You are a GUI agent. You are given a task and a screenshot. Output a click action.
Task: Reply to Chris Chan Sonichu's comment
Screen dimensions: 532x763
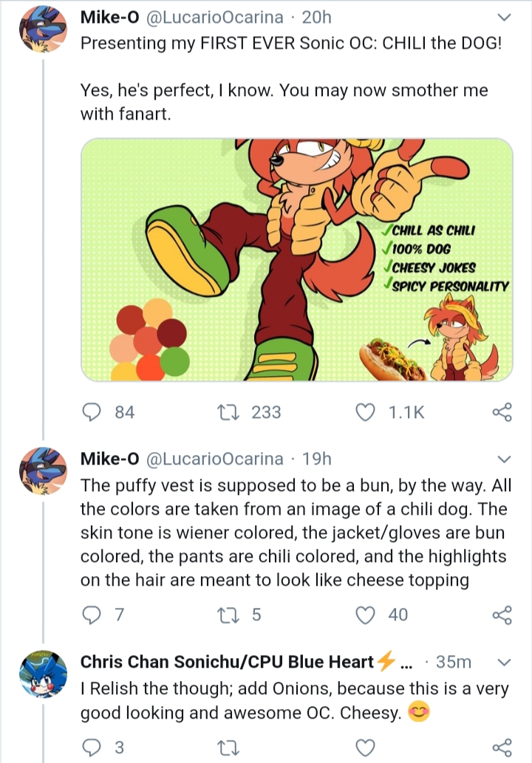tap(91, 747)
